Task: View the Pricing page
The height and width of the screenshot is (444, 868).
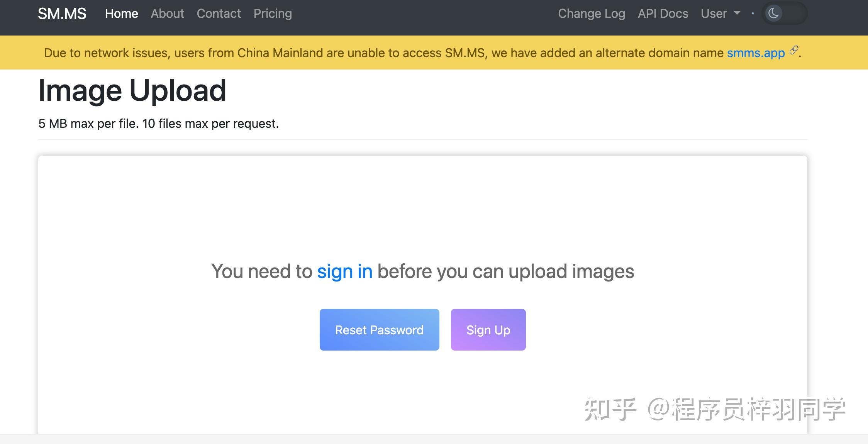Action: coord(273,14)
